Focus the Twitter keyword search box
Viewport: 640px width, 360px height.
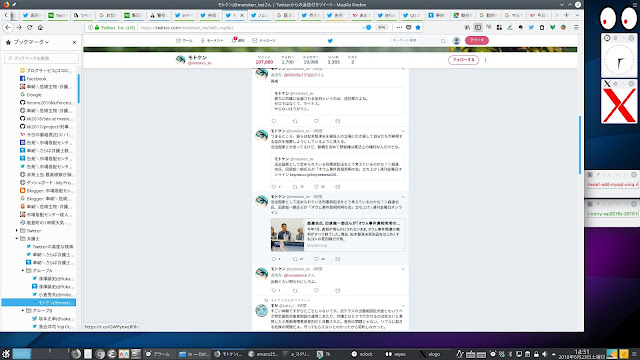pos(418,40)
